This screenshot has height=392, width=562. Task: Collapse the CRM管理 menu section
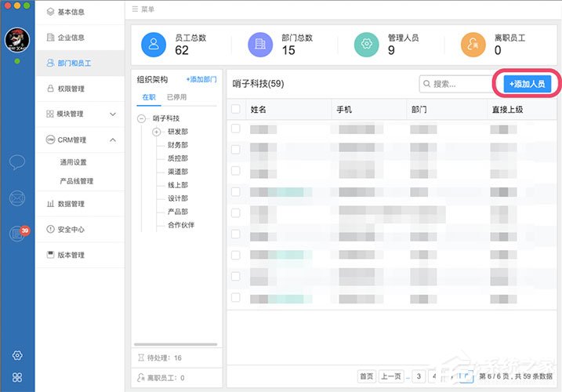coord(112,140)
